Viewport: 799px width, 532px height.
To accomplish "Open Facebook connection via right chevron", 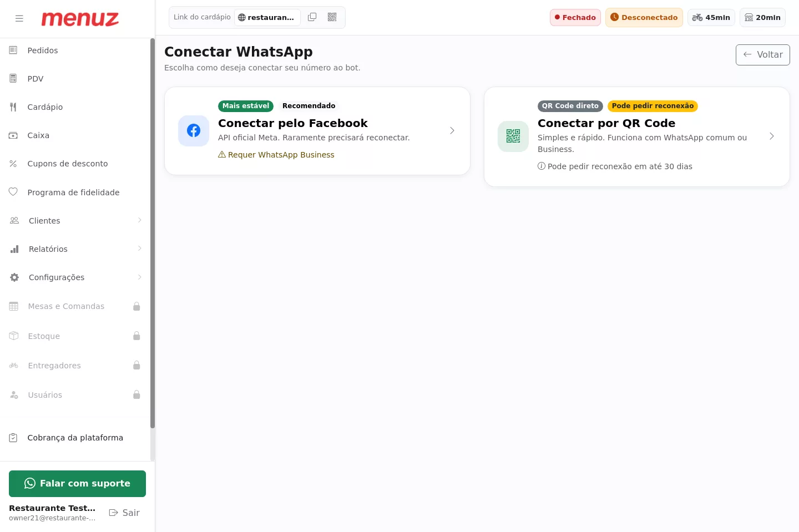I will 452,131.
